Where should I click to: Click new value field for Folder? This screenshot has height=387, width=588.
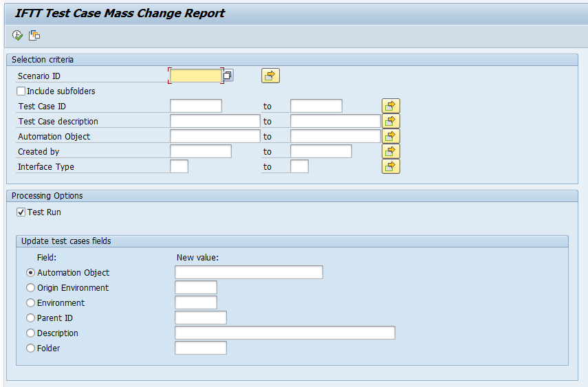click(x=201, y=348)
